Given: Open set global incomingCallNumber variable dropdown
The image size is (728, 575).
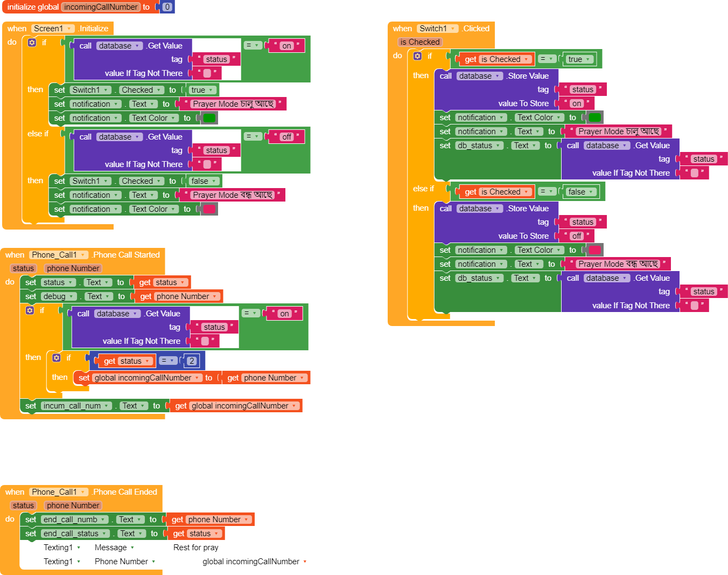Looking at the screenshot, I should tap(147, 378).
